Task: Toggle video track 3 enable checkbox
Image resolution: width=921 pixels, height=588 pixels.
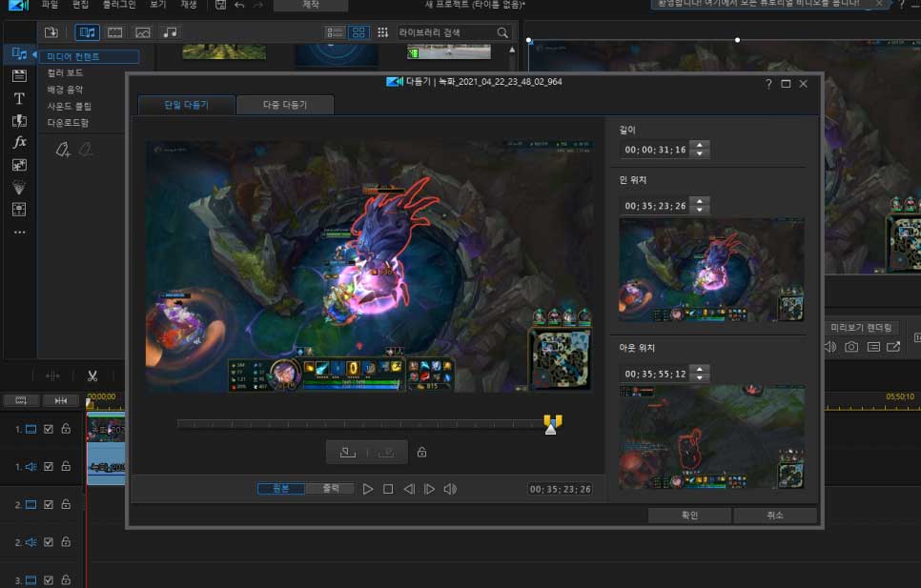Action: tap(49, 579)
